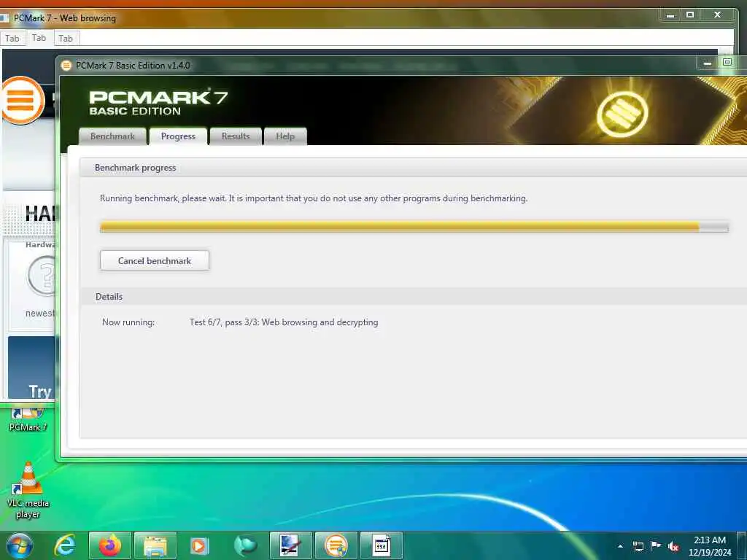The image size is (747, 560).
Task: Minimize the PCMark 7 Web browsing window
Action: pyautogui.click(x=670, y=15)
